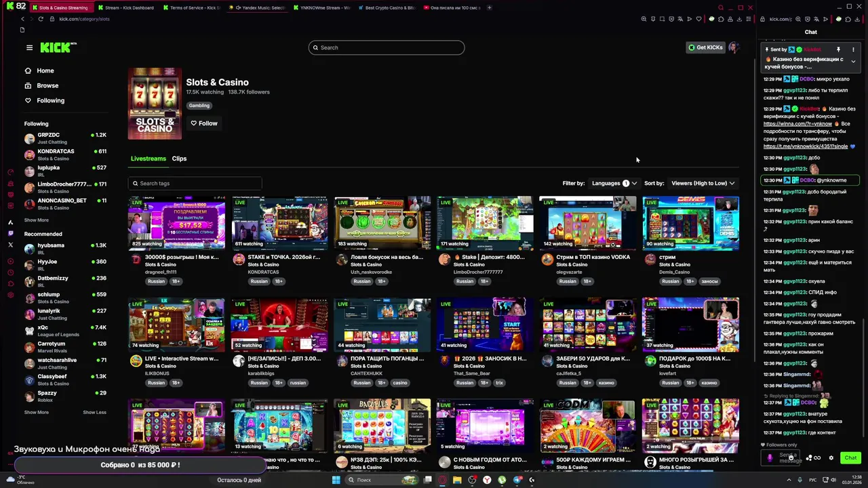Open hyubsama recommended channel
The image size is (868, 488).
pyautogui.click(x=66, y=249)
